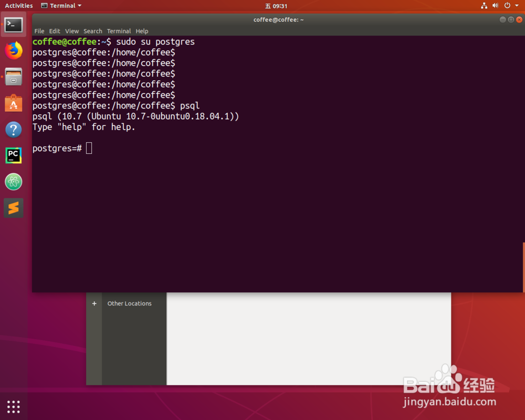Image resolution: width=525 pixels, height=420 pixels.
Task: Maximize the terminal window
Action: (511, 19)
